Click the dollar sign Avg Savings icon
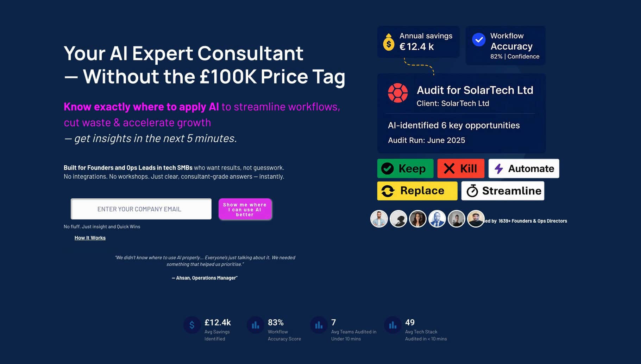Screen dimensions: 641x364 [x=192, y=325]
